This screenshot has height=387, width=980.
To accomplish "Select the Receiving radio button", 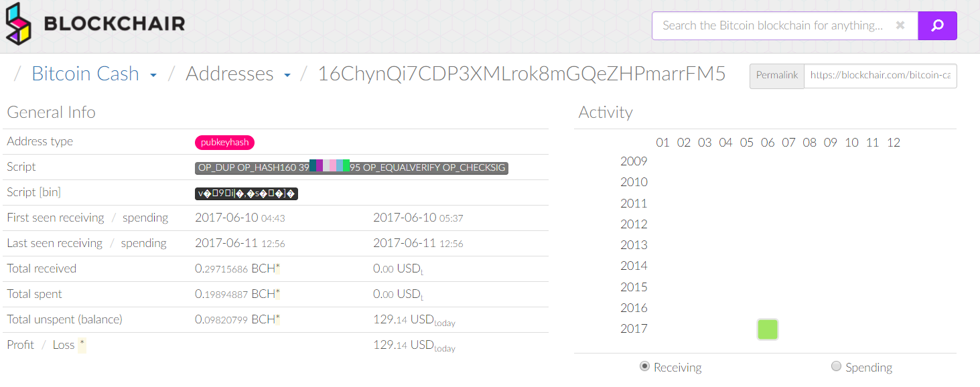I will pyautogui.click(x=644, y=366).
